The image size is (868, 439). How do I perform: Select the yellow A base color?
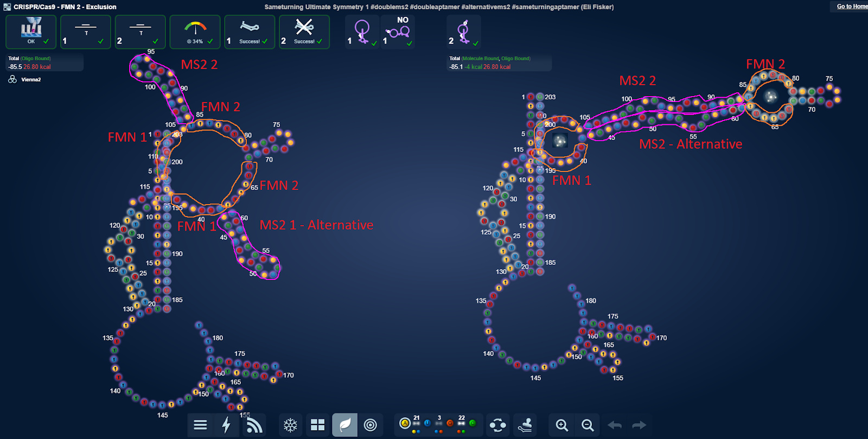(x=405, y=423)
